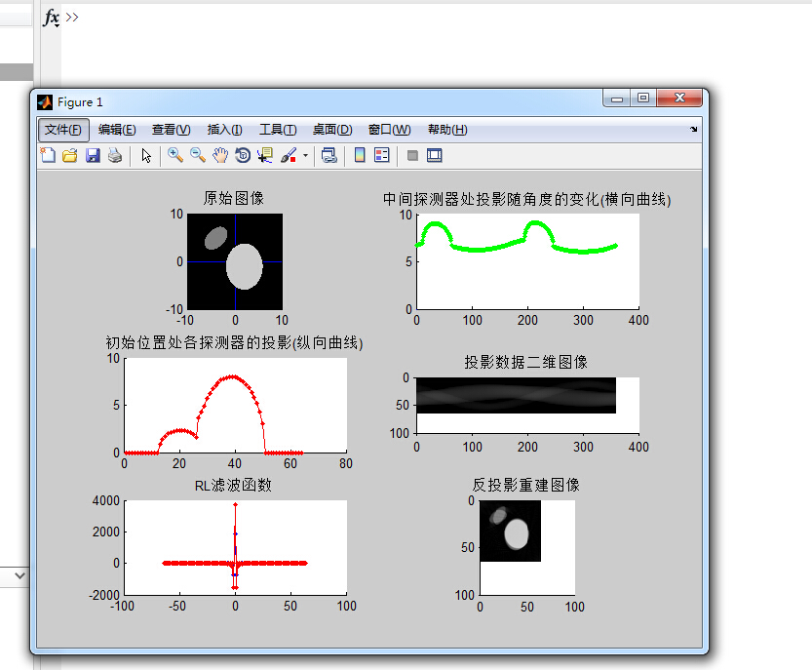812x670 pixels.
Task: Activate the Zoom In tool
Action: (x=175, y=155)
